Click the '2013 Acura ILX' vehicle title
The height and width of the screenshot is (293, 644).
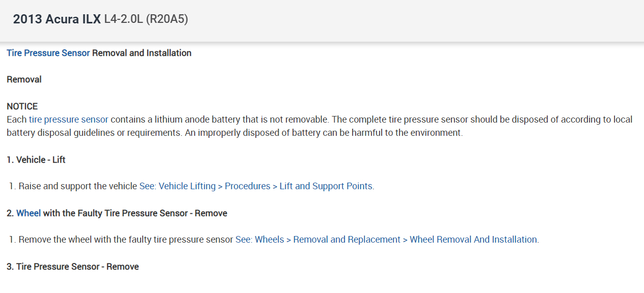pos(57,20)
